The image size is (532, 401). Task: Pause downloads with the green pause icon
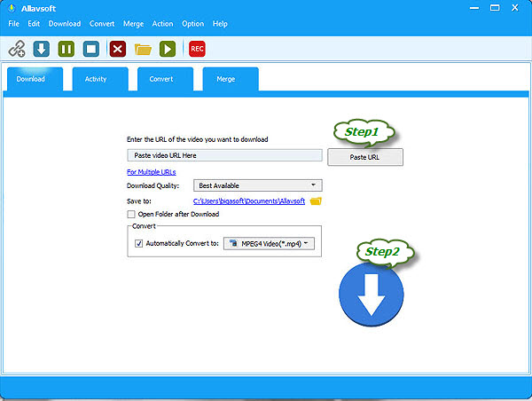tap(66, 49)
